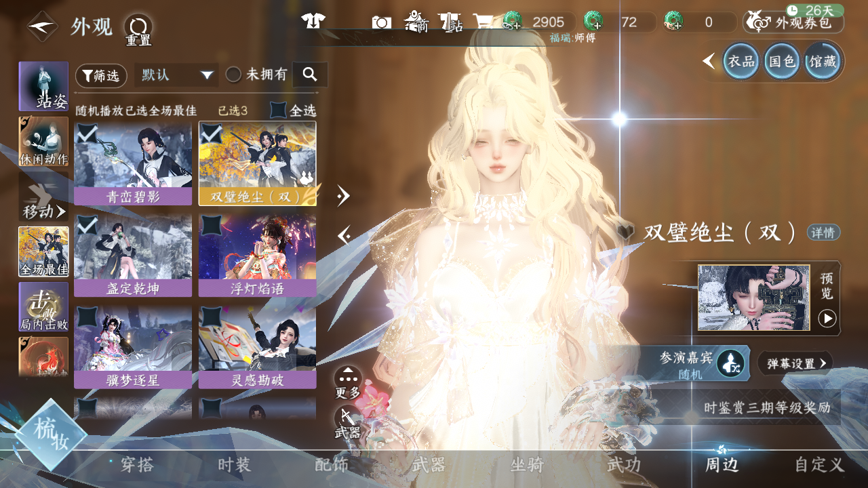Play the 预览 preview video
Image resolution: width=868 pixels, height=488 pixels.
click(x=827, y=318)
